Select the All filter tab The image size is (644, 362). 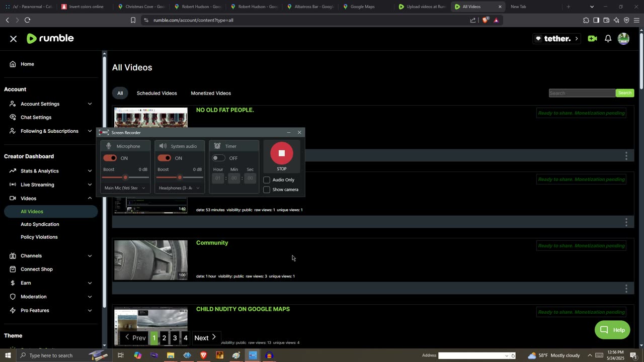(x=120, y=93)
